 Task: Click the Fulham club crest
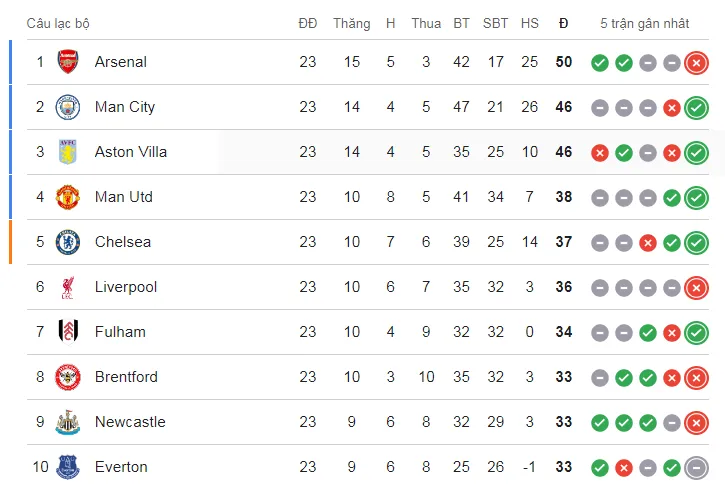(67, 332)
